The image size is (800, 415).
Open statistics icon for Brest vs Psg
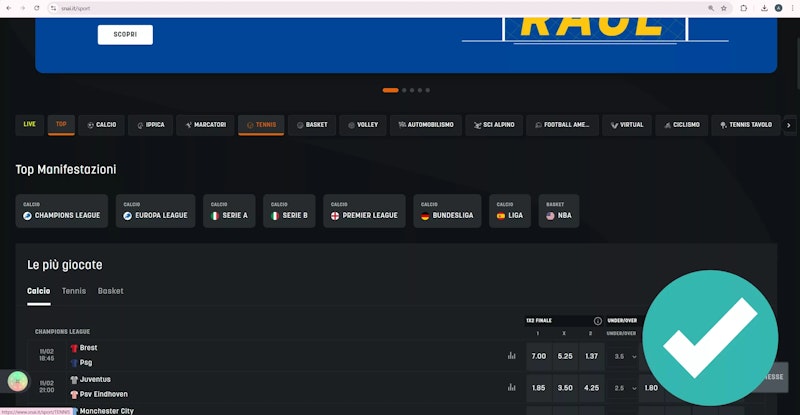[511, 355]
